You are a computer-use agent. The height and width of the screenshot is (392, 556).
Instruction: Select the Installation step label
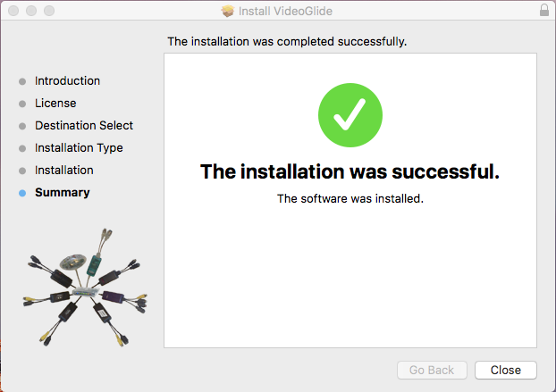[63, 171]
